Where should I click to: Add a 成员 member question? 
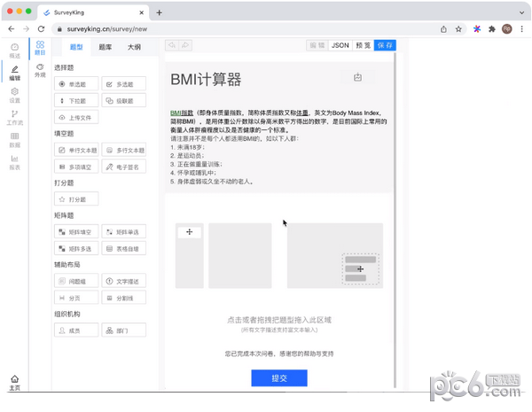76,330
